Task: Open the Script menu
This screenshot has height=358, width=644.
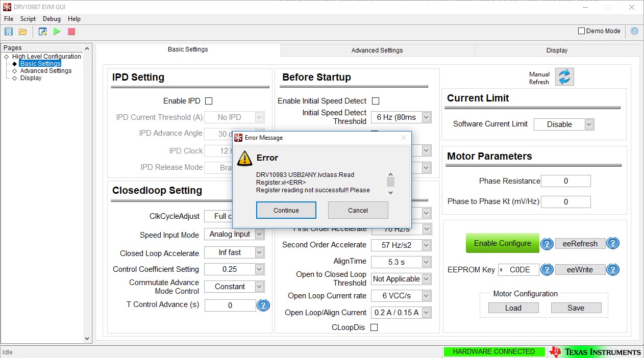Action: click(x=28, y=19)
